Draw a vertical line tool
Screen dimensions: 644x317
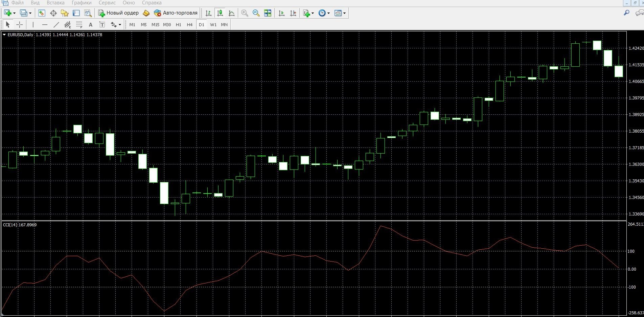(33, 25)
